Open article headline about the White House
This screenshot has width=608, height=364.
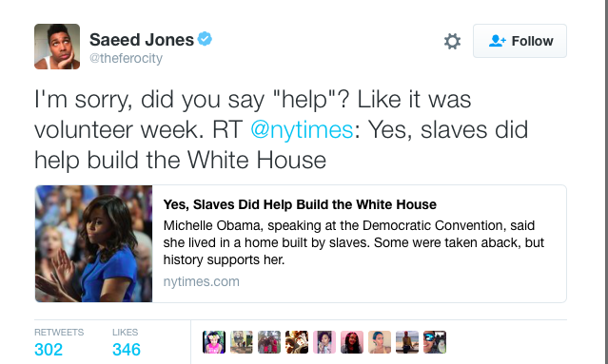tap(300, 204)
